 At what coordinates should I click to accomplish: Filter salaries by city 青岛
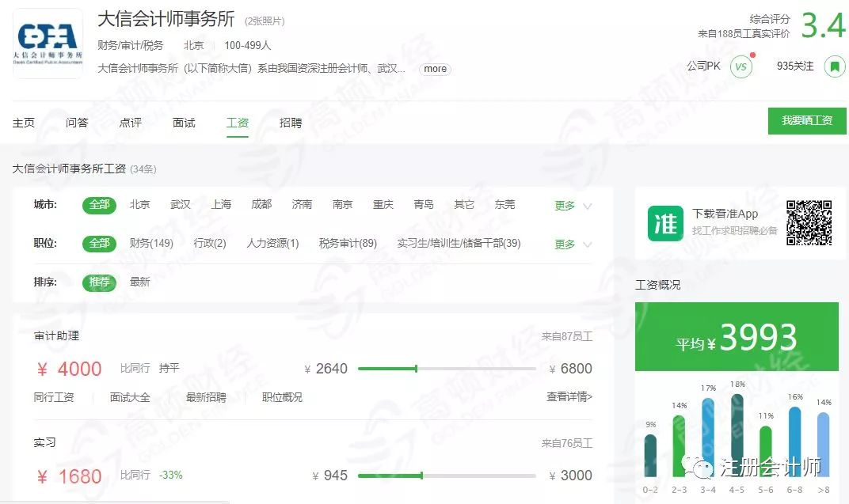(424, 204)
